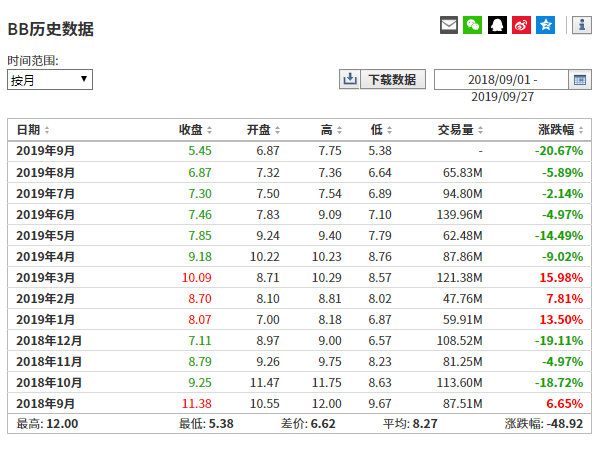Viewport: 603px width, 456px height.
Task: Click the 涨跌幅: -48.92 summary value
Action: 544,424
